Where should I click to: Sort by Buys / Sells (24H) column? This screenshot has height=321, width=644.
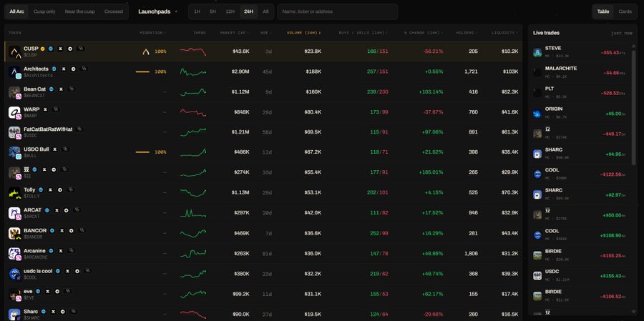pyautogui.click(x=363, y=33)
